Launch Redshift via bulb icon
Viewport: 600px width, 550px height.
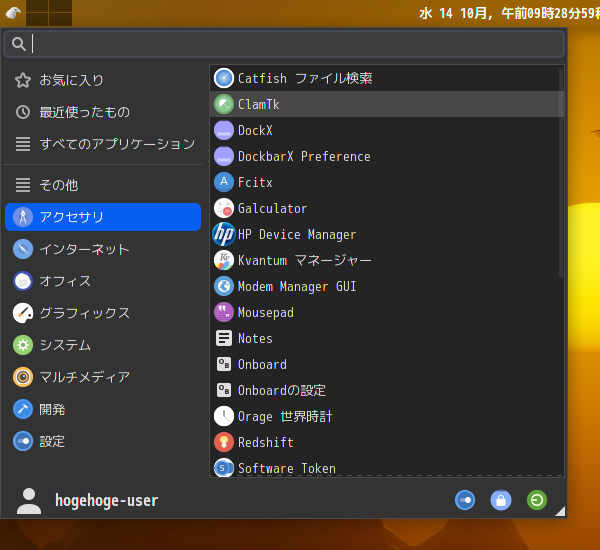click(x=224, y=442)
